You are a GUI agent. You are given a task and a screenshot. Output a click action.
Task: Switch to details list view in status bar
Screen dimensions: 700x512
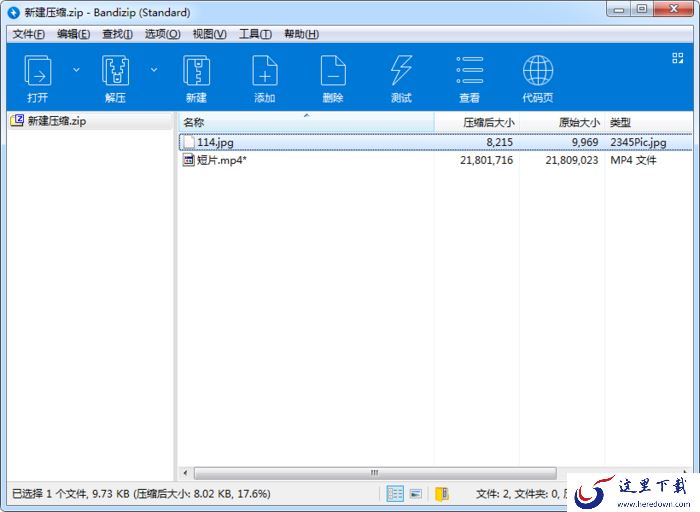pyautogui.click(x=395, y=494)
